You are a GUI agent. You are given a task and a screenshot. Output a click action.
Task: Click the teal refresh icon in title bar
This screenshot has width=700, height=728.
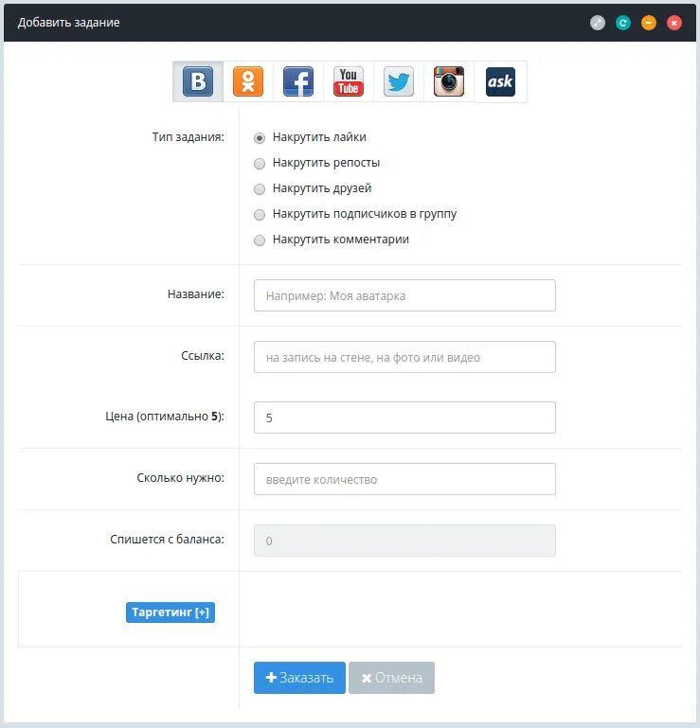[623, 23]
